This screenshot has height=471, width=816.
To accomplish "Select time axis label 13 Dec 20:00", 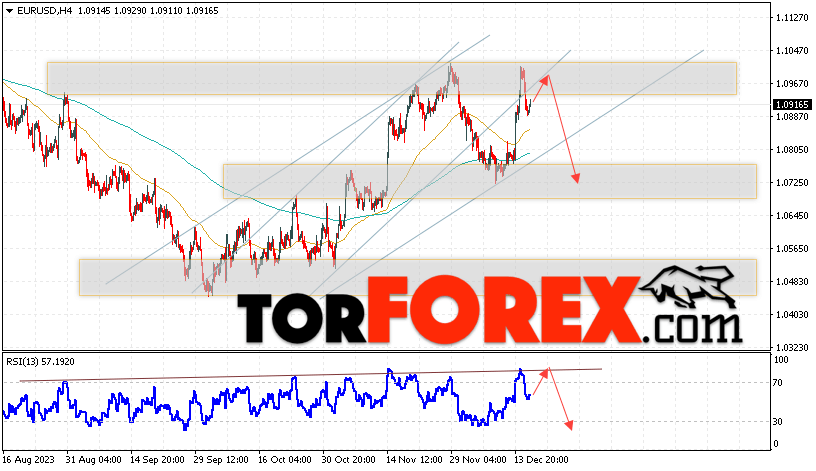I will [542, 460].
